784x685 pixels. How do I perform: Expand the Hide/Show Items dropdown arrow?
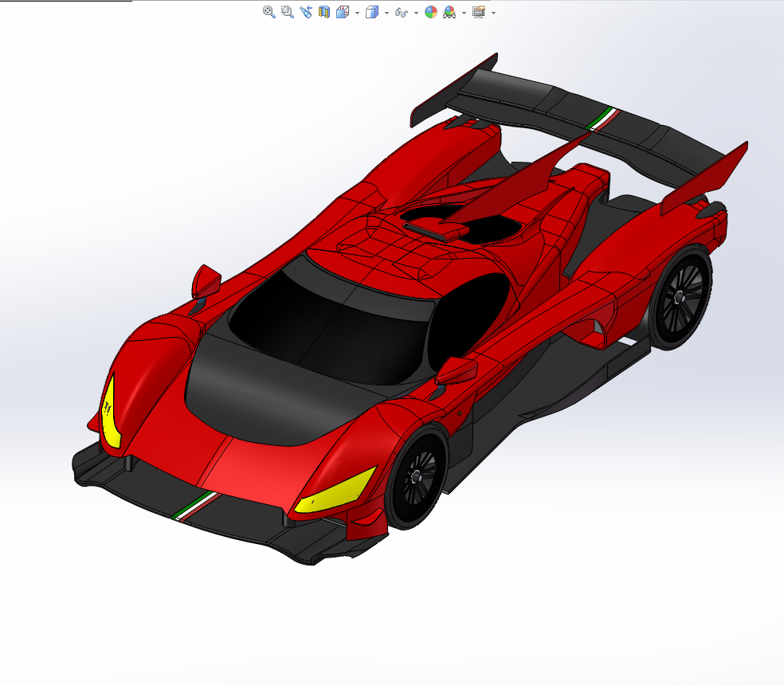pyautogui.click(x=416, y=13)
